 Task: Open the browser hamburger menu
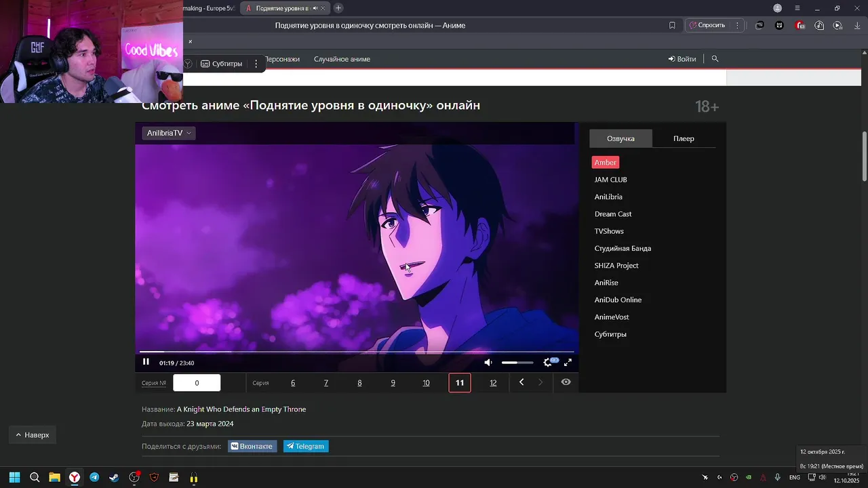pos(797,8)
